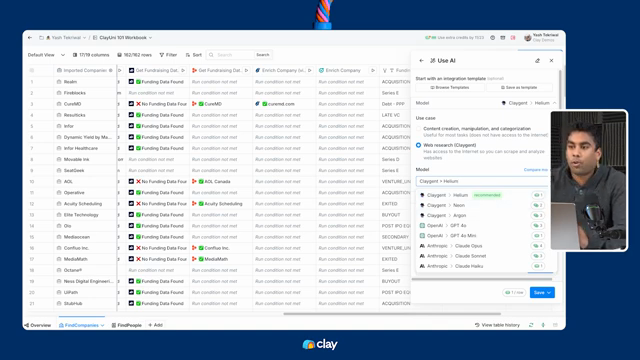
Task: Click the edit pencil icon in Use AI header
Action: (x=538, y=60)
